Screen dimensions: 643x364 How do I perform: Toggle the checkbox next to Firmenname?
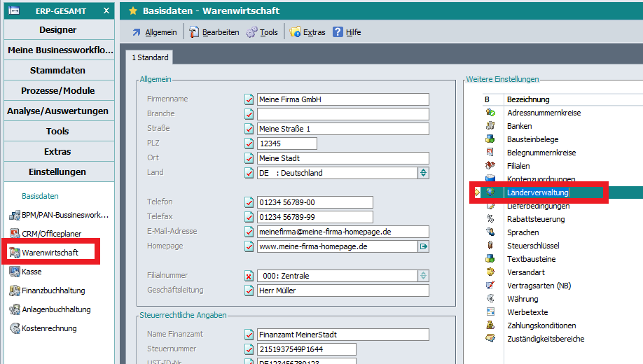click(x=249, y=99)
